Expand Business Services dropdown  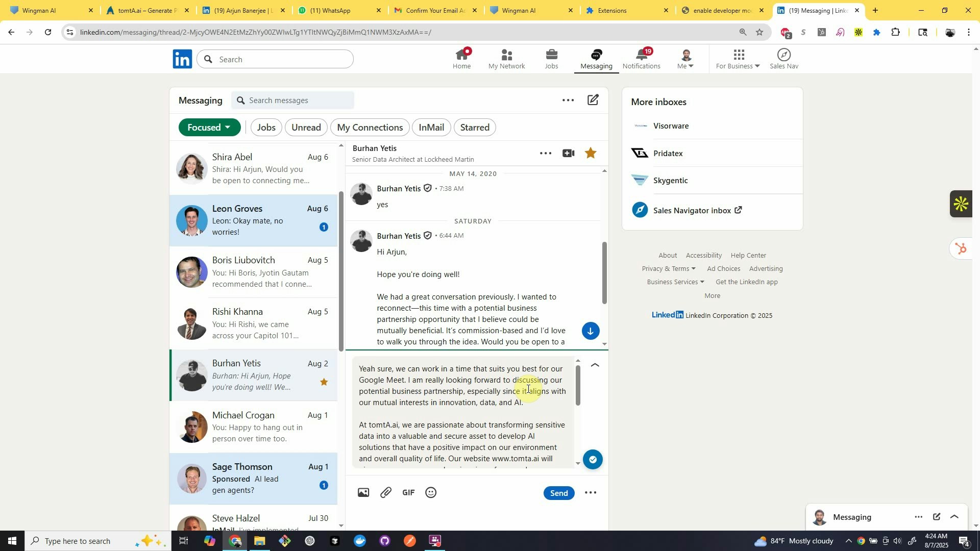(675, 282)
